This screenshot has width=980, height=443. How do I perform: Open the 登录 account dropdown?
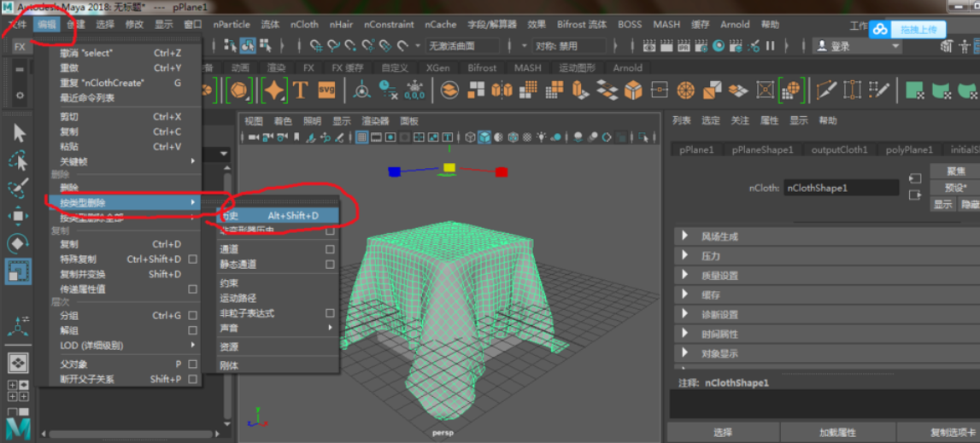pyautogui.click(x=857, y=46)
